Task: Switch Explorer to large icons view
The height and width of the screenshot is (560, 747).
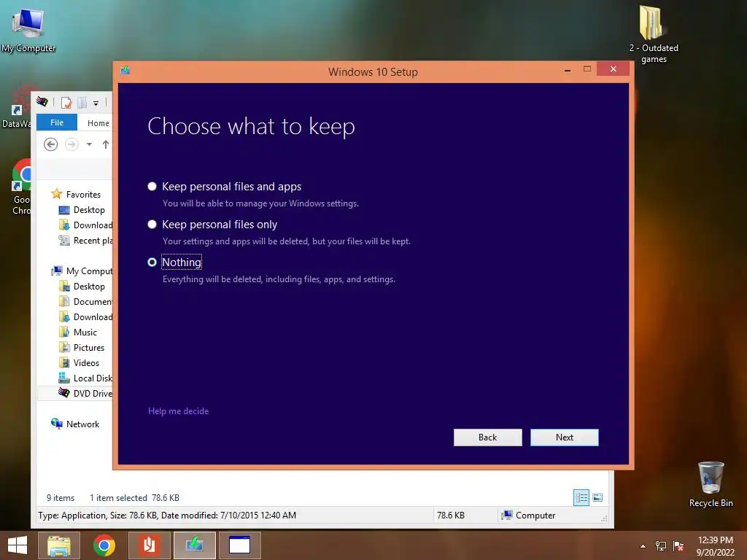Action: [x=597, y=497]
